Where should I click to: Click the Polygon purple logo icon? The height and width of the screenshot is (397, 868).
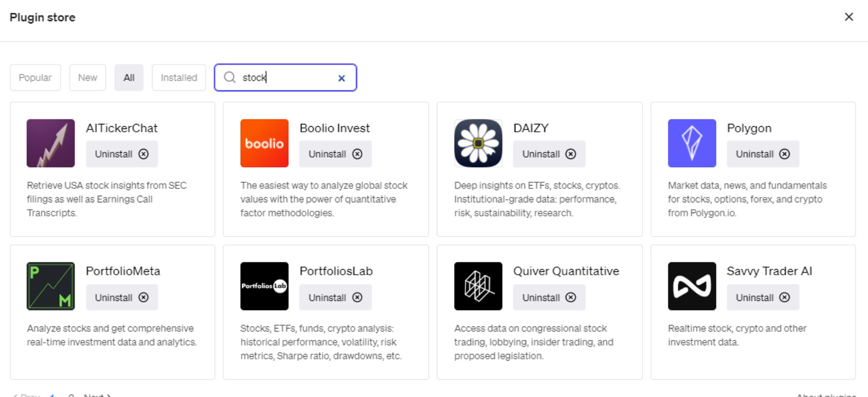coord(691,143)
